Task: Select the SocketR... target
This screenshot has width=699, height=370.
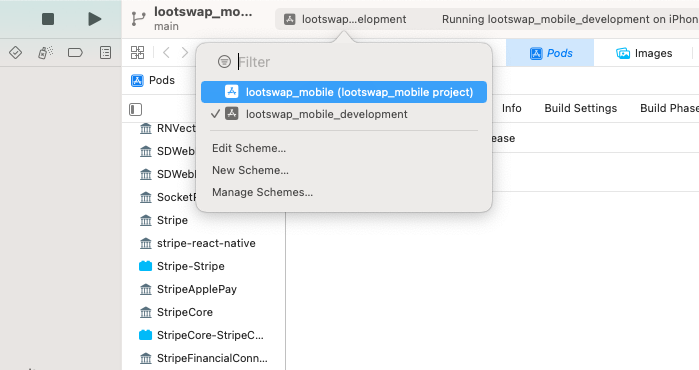Action: click(x=168, y=197)
